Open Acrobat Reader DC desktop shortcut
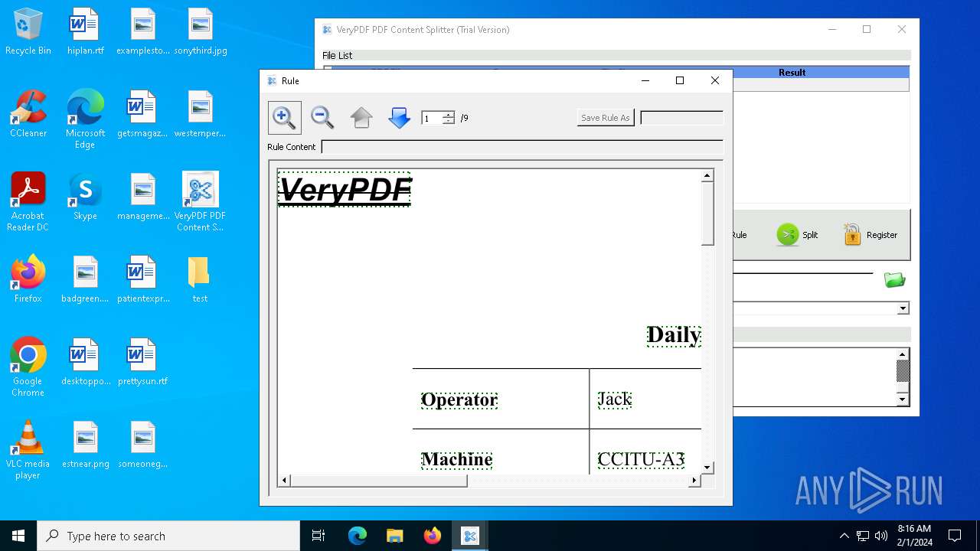The image size is (980, 551). tap(28, 202)
